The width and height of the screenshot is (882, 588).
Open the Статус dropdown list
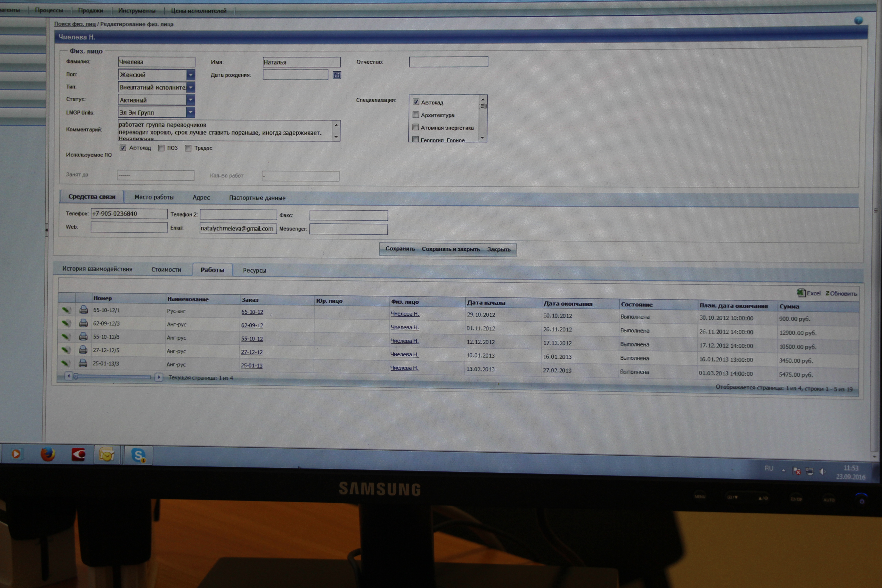191,100
